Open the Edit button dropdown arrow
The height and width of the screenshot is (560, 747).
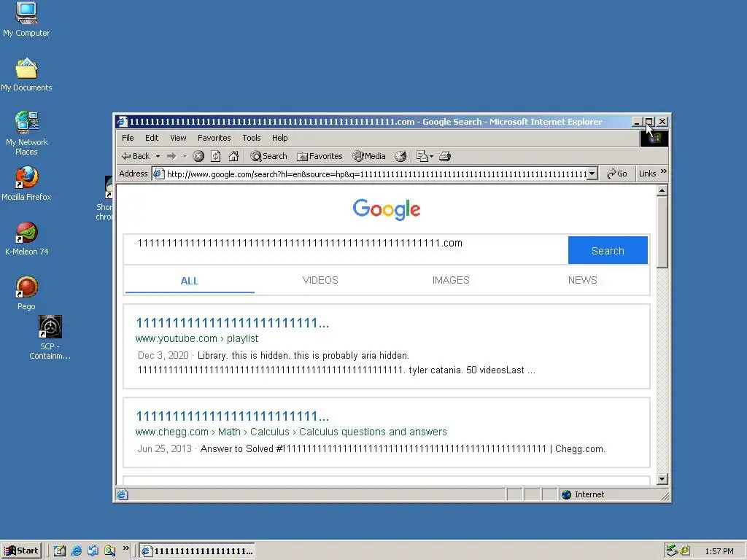tap(431, 156)
